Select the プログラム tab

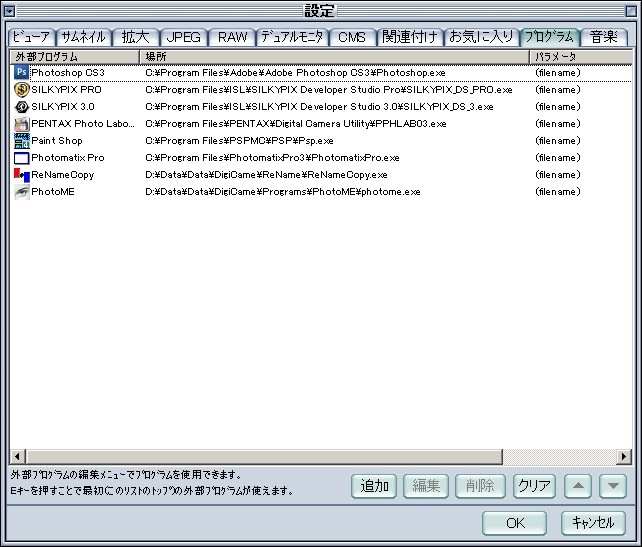(549, 37)
